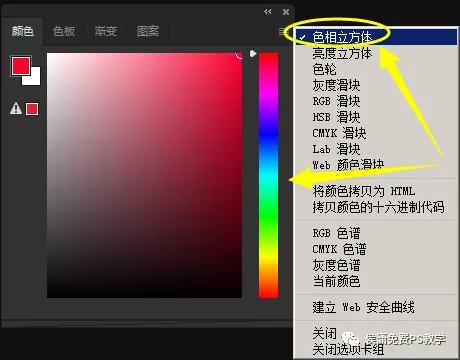Switch to the 图案 tab
Image resolution: width=460 pixels, height=360 pixels.
148,31
